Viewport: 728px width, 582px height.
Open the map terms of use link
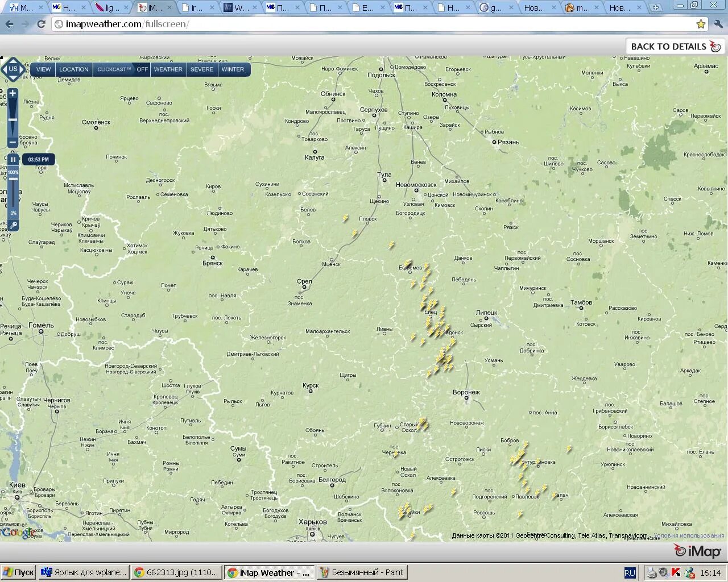[x=689, y=535]
